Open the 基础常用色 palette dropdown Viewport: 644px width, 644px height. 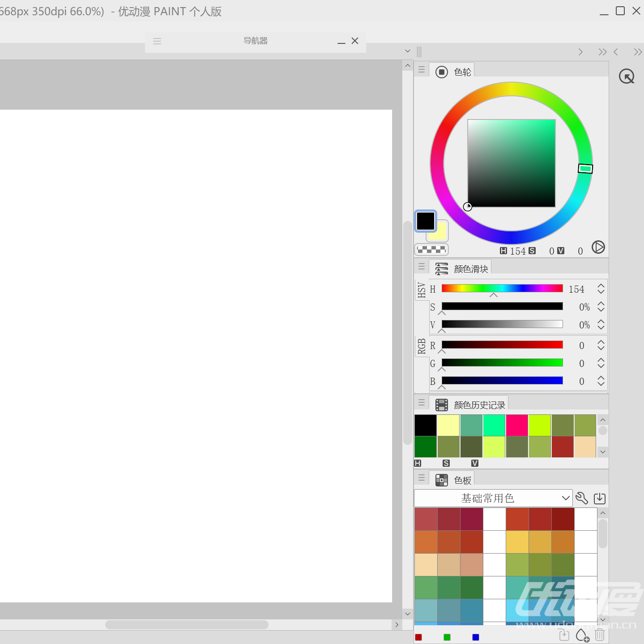pos(493,498)
